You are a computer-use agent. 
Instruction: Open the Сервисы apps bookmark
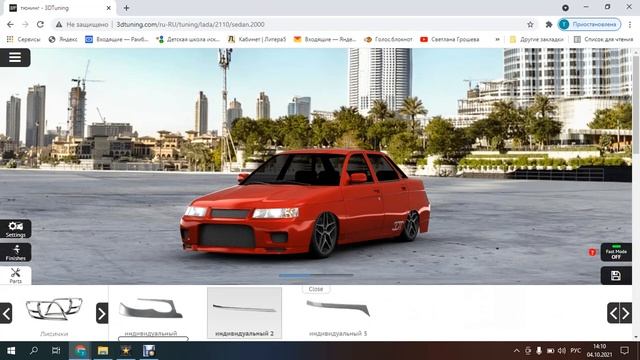click(23, 39)
